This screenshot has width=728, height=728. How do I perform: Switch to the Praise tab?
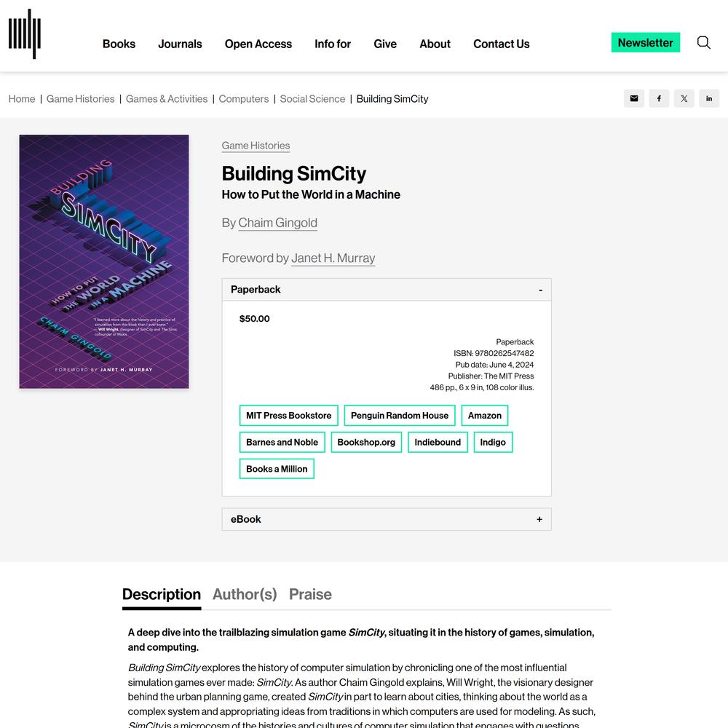point(310,594)
